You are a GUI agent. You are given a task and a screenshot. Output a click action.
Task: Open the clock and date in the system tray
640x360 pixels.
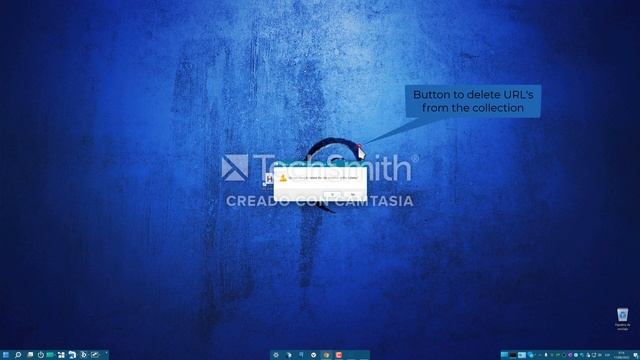[x=621, y=355]
